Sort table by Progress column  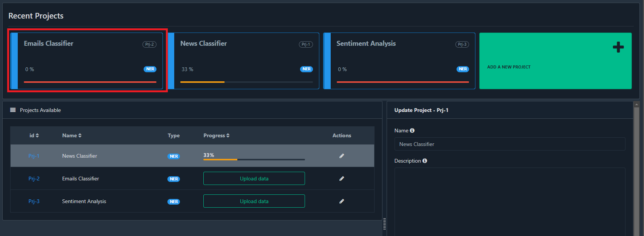pos(216,135)
